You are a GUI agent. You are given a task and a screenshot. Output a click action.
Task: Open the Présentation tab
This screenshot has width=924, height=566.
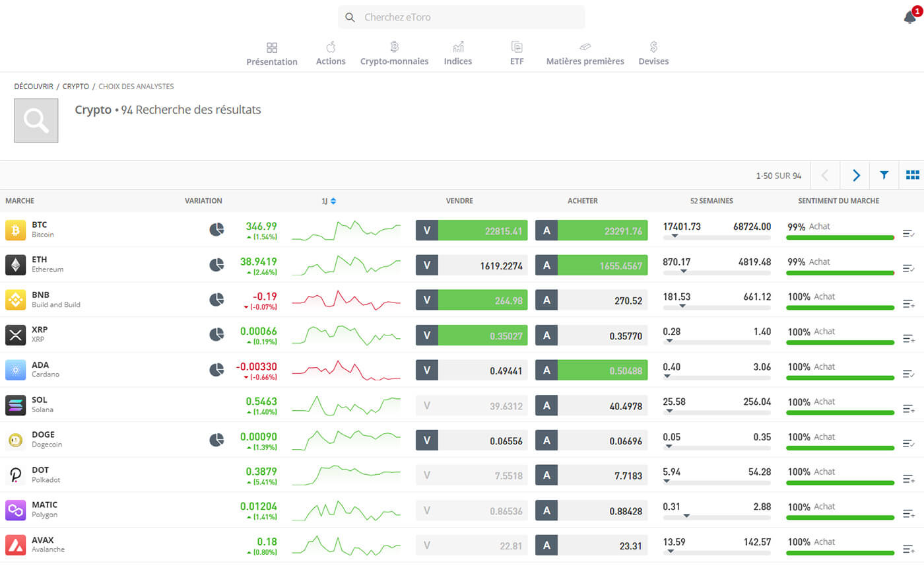coord(272,54)
